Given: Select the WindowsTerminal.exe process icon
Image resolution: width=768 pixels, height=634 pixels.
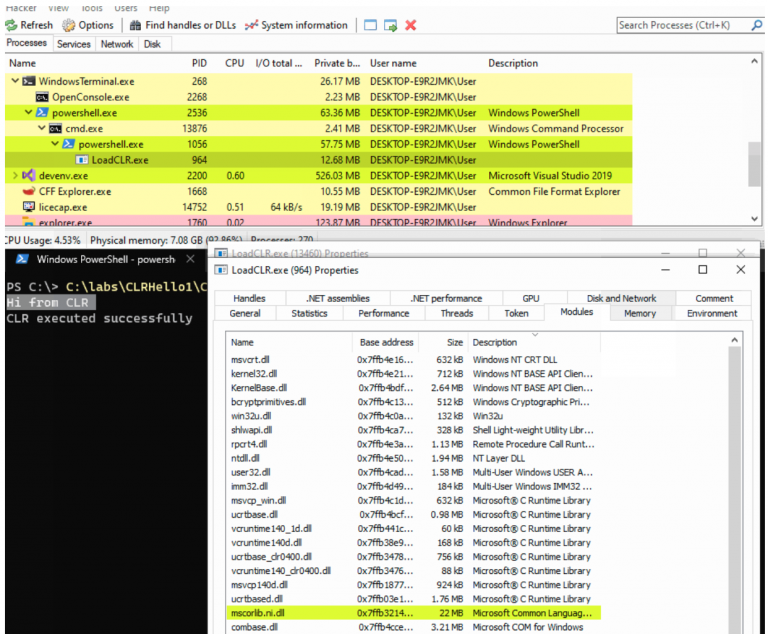Looking at the screenshot, I should 29,81.
